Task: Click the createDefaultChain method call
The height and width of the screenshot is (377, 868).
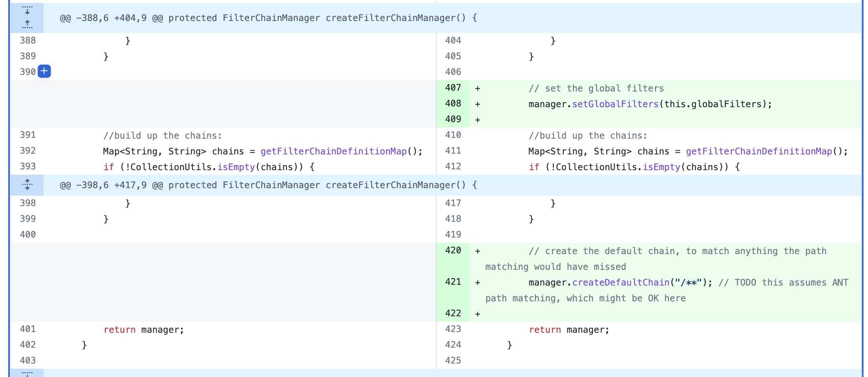Action: click(x=621, y=283)
